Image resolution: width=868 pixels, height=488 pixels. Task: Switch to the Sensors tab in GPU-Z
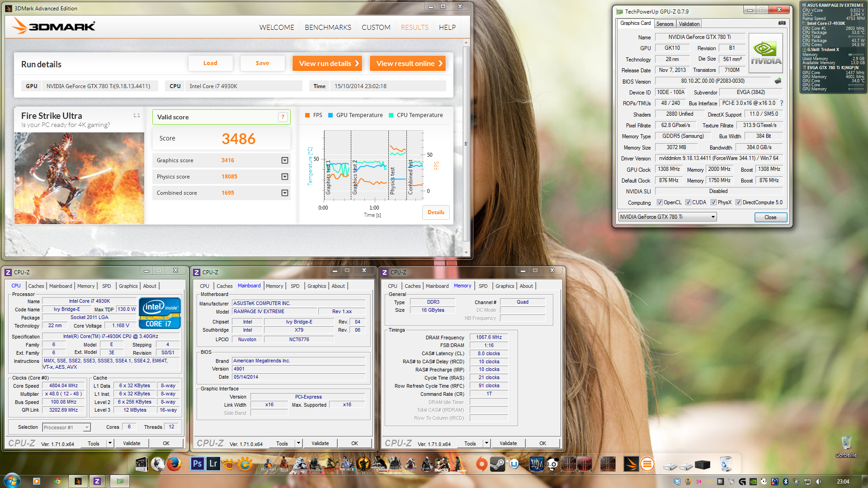click(x=665, y=24)
